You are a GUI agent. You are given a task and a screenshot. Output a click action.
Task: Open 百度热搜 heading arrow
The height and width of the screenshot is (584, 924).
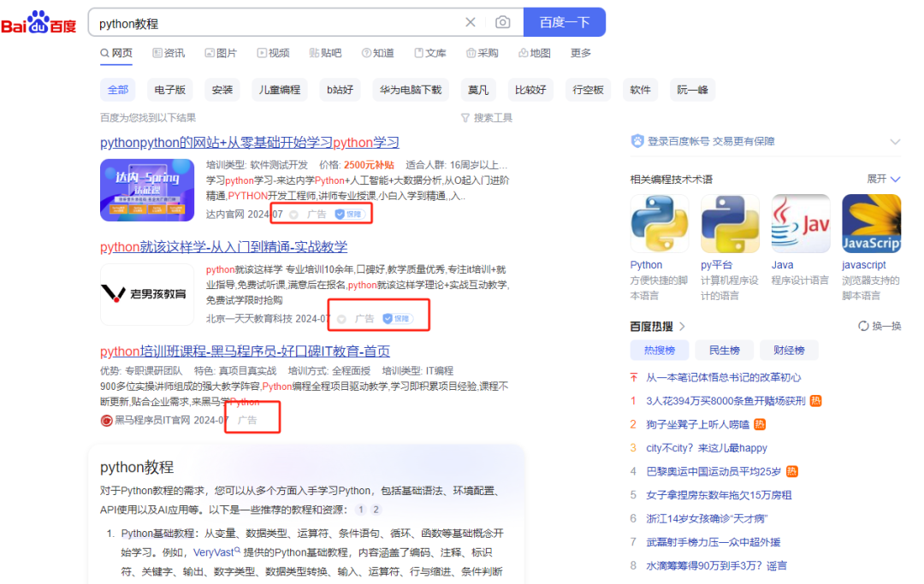[x=683, y=326]
